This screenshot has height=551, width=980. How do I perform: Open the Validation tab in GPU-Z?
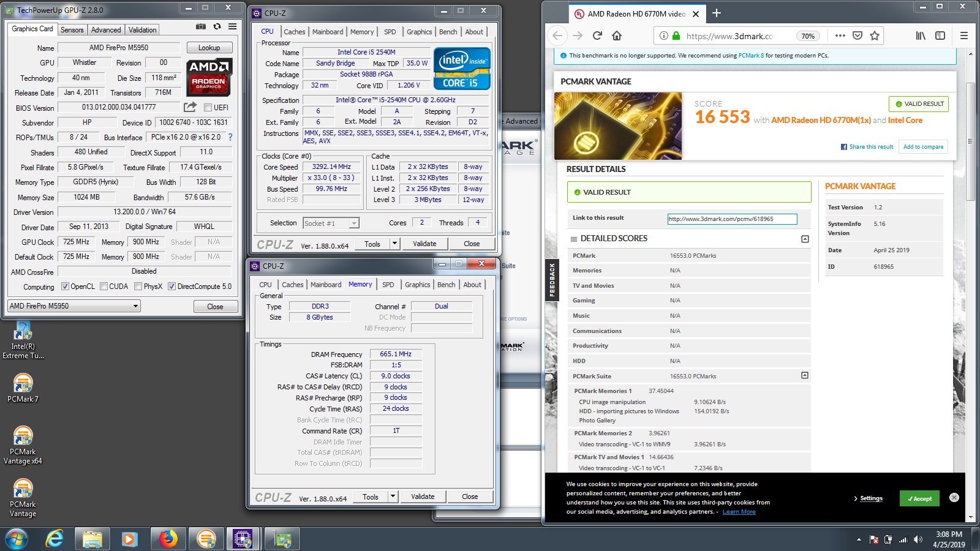pos(142,30)
